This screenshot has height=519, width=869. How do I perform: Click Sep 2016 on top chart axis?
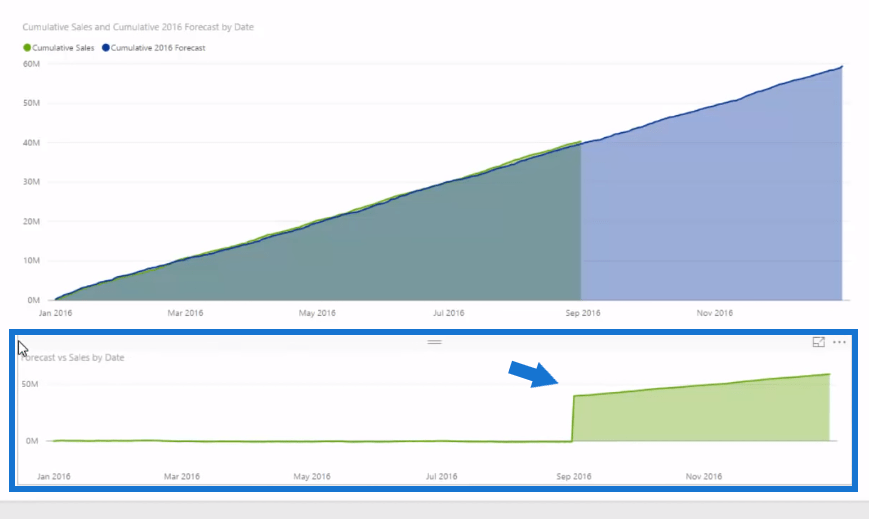click(x=582, y=313)
